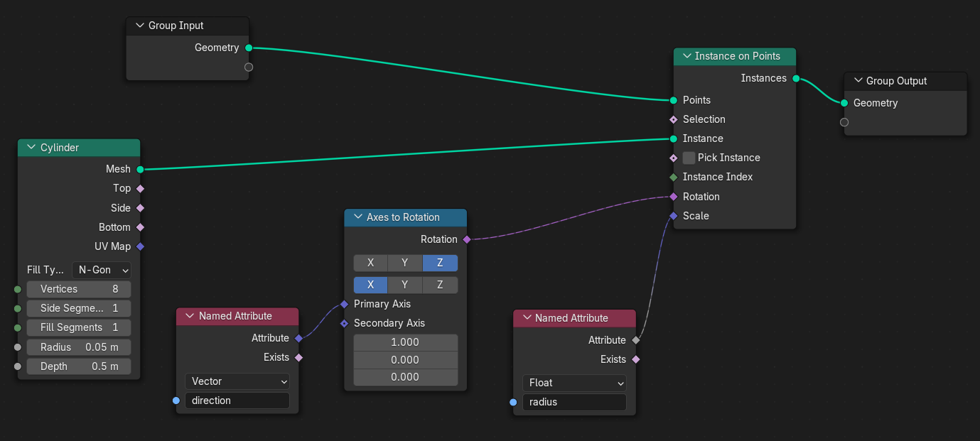Screen dimensions: 980x441
Task: Click the UV Map output socket on Cylinder
Action: [140, 246]
